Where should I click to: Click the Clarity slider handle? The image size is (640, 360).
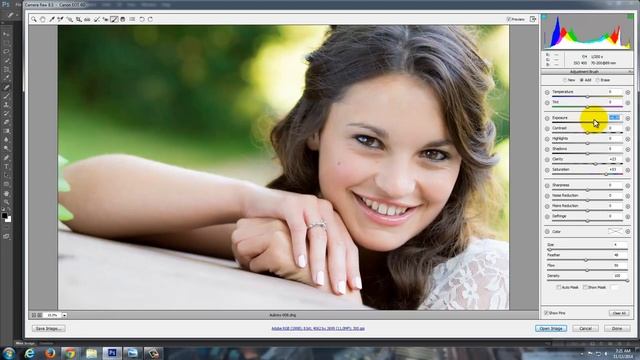tap(596, 164)
